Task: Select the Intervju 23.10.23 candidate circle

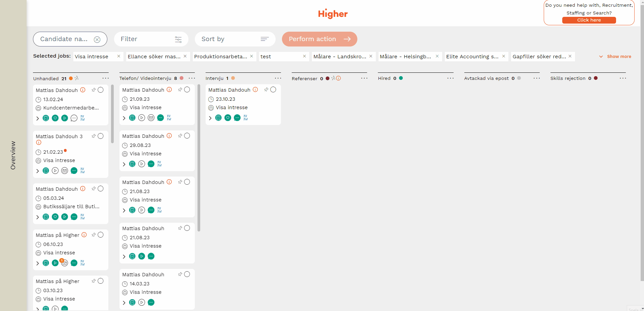Action: [273, 90]
